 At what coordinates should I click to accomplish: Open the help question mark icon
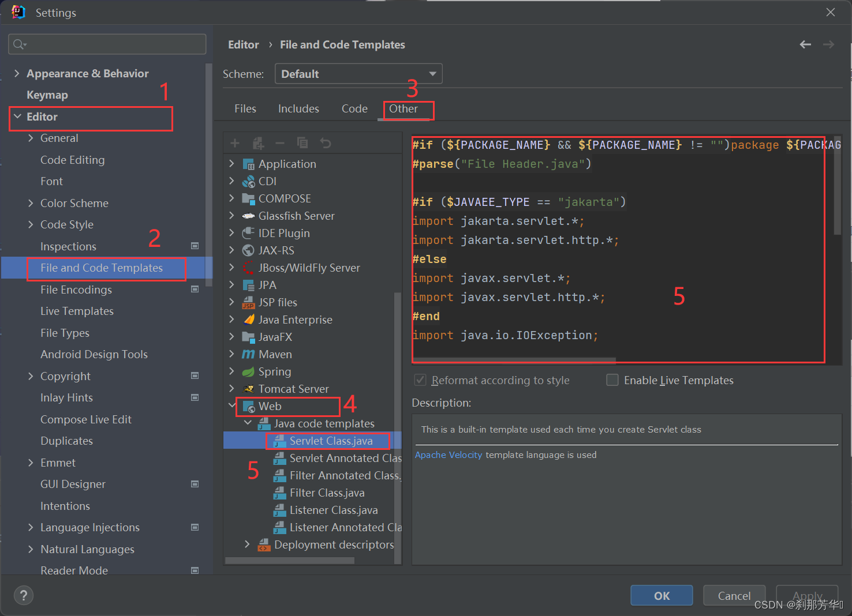point(24,595)
